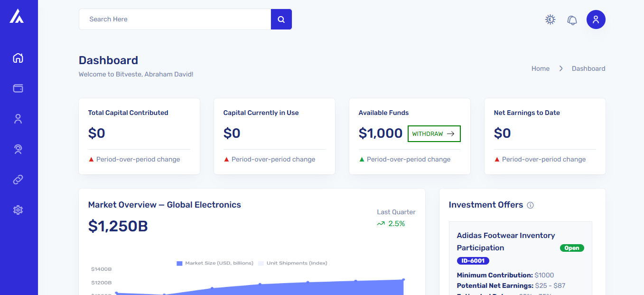Open the wallet sidebar icon
The height and width of the screenshot is (295, 644).
coord(18,88)
